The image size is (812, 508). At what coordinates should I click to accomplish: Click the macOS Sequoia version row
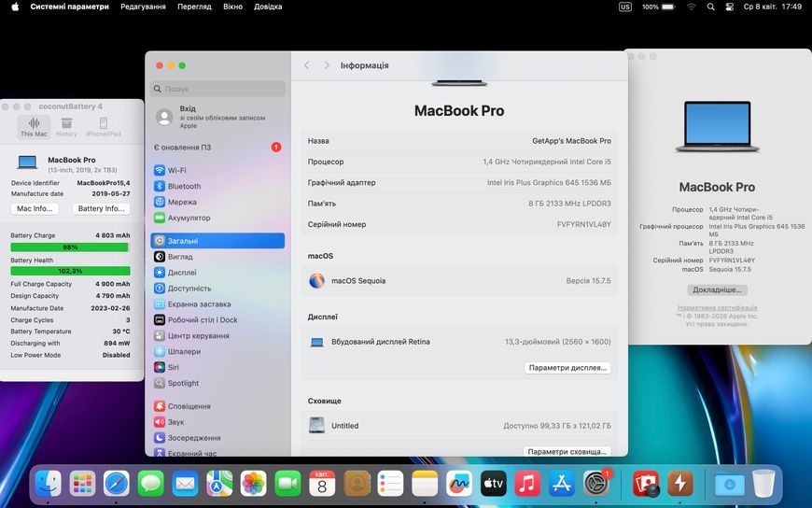[459, 280]
